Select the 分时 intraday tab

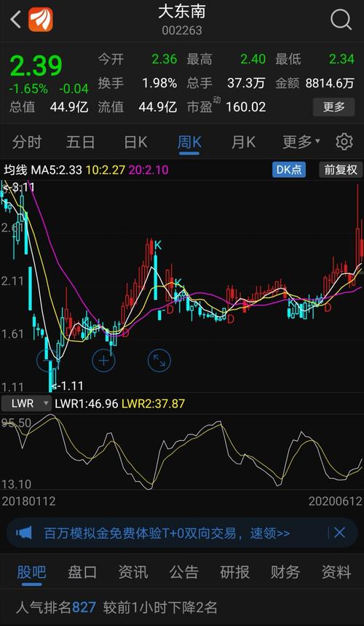(27, 141)
